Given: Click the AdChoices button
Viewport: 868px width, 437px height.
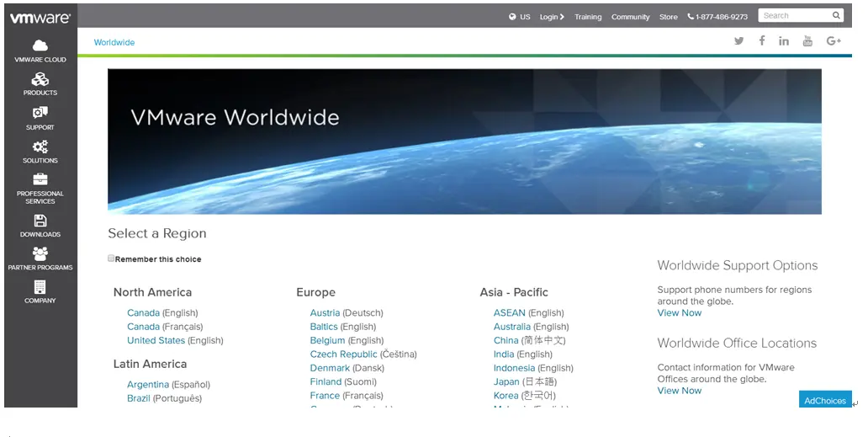Looking at the screenshot, I should point(825,400).
